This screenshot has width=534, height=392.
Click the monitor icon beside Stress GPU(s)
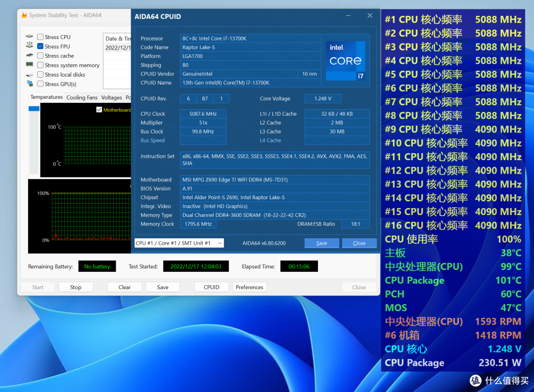coord(30,84)
